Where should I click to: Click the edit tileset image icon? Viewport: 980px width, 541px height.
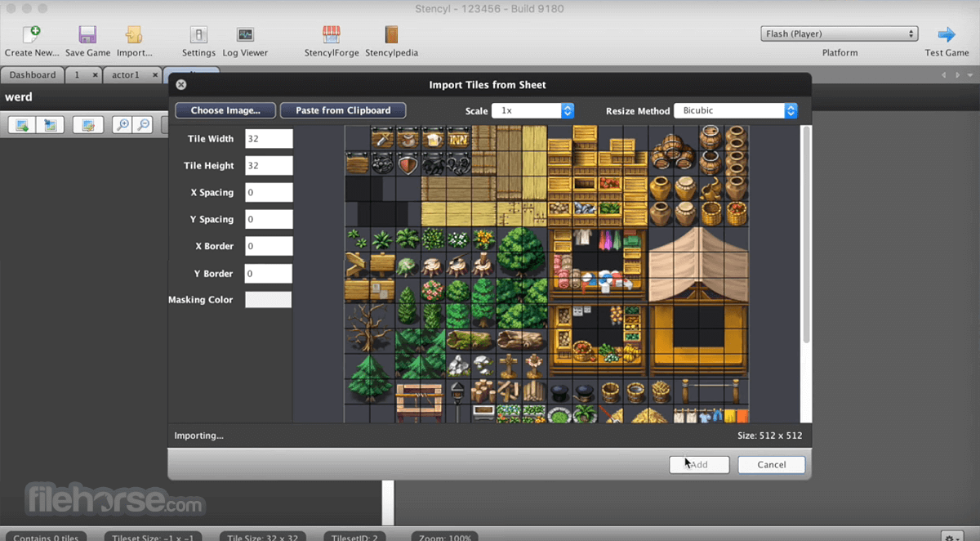tap(88, 125)
